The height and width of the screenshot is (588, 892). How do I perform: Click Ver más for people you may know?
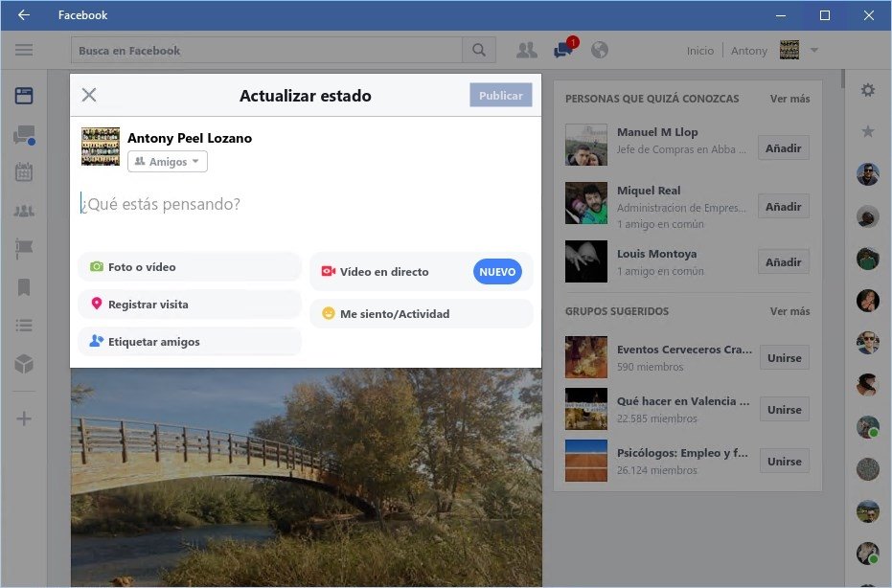pyautogui.click(x=789, y=99)
